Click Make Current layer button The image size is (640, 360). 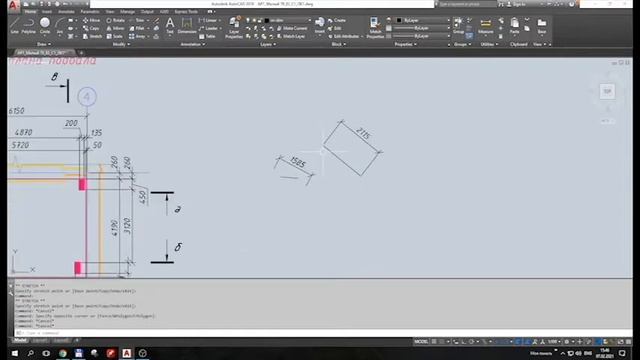[x=292, y=28]
